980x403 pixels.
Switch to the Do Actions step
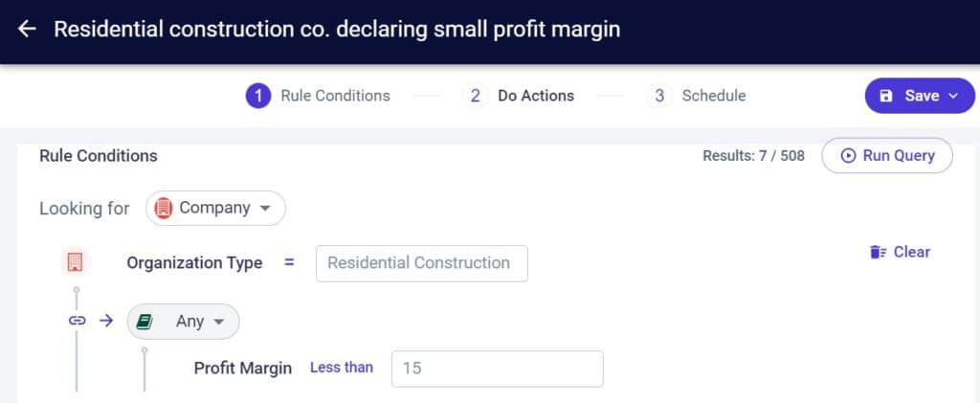pos(520,96)
